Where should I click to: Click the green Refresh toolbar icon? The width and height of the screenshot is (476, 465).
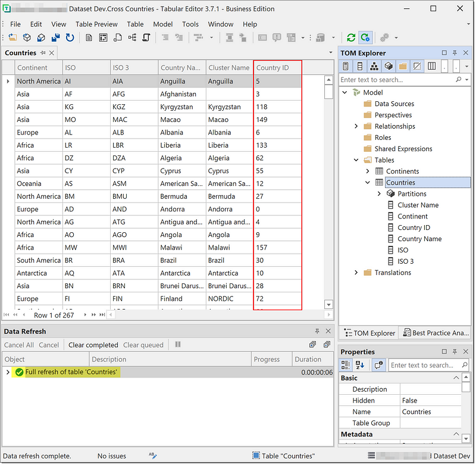coord(351,38)
